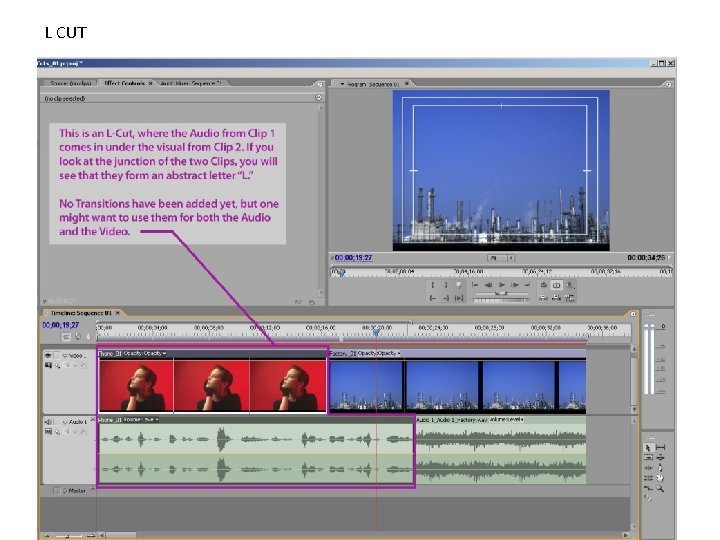Set display style for Audio 1 track
This screenshot has height=540, width=720.
point(48,432)
